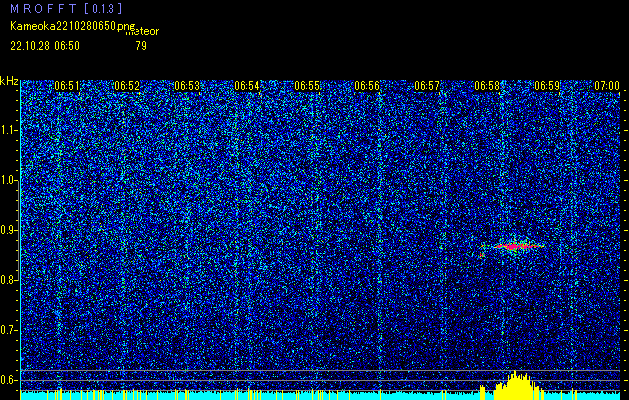Select the 06:52 time marker
The image size is (629, 400).
coord(127,86)
